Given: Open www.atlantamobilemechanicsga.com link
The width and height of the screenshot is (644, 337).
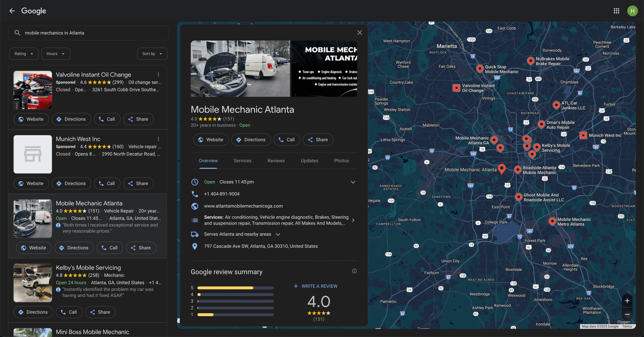Looking at the screenshot, I should point(244,206).
